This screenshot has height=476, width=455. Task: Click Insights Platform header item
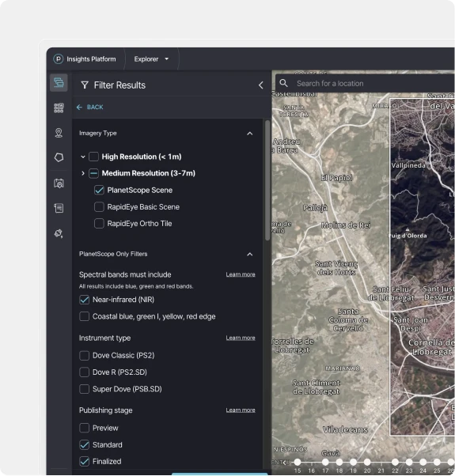tap(91, 59)
